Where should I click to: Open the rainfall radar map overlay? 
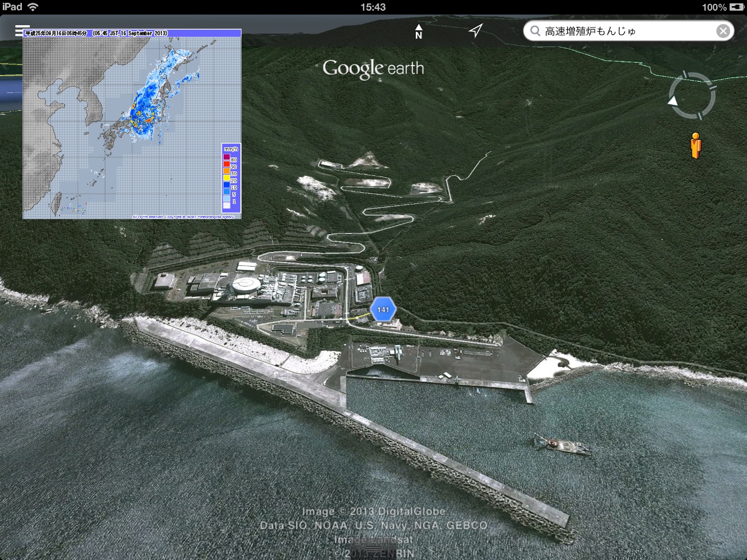pos(132,124)
